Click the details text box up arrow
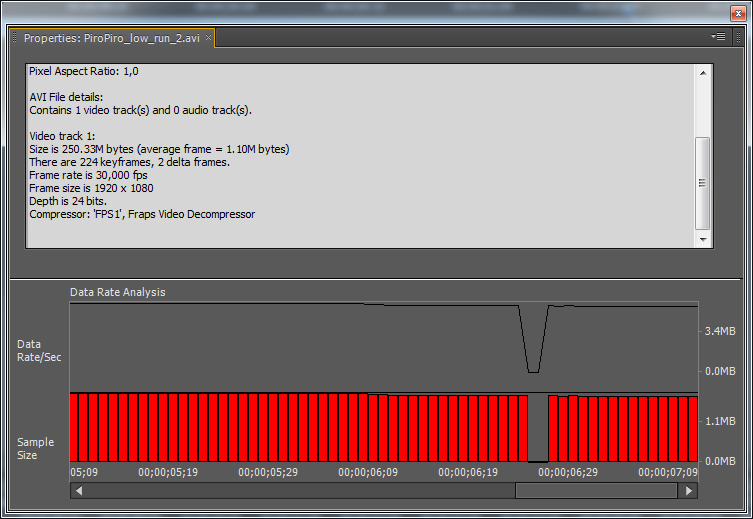 click(x=703, y=73)
